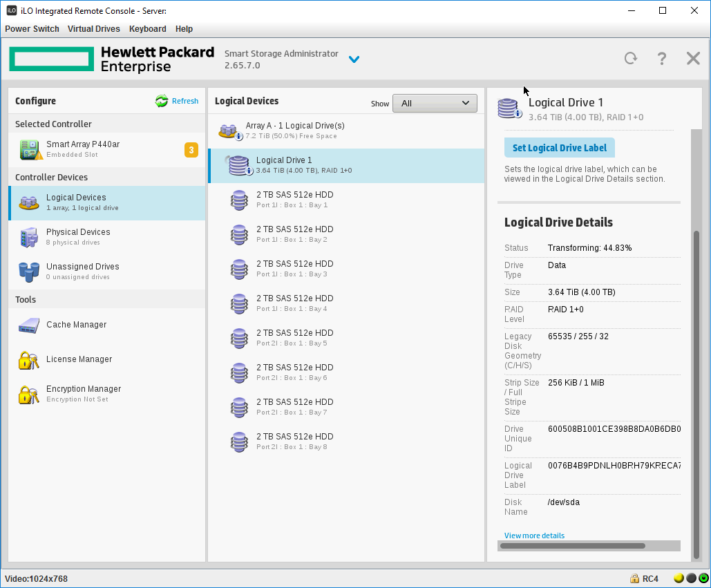Click the dark gray status indicator circle
The image size is (711, 588).
(691, 578)
